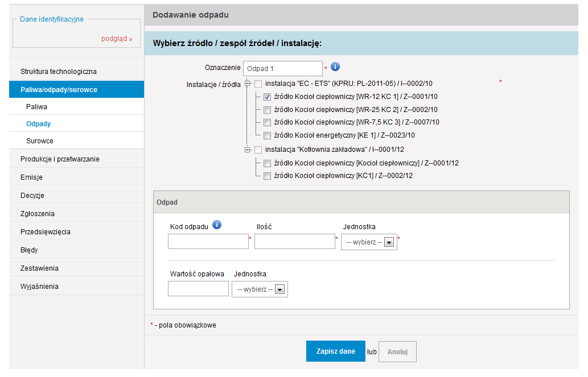Tick the instalacja "Kotłownia zakładowa" checkbox
The image size is (588, 377).
[x=258, y=150]
